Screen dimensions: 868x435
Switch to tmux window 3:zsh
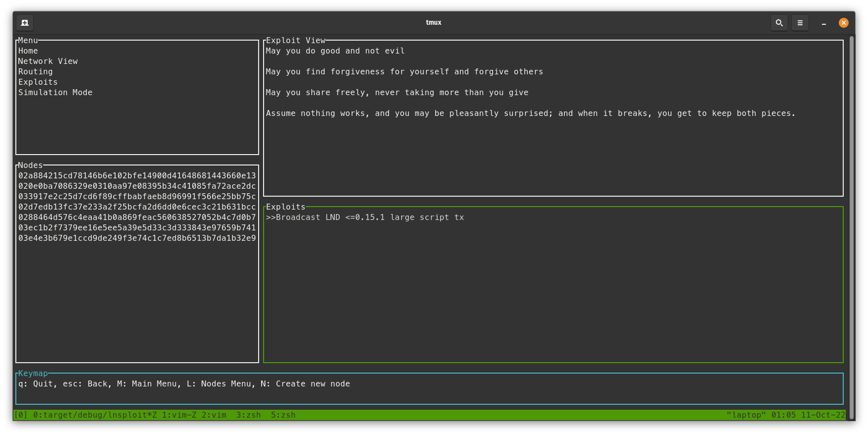(249, 415)
